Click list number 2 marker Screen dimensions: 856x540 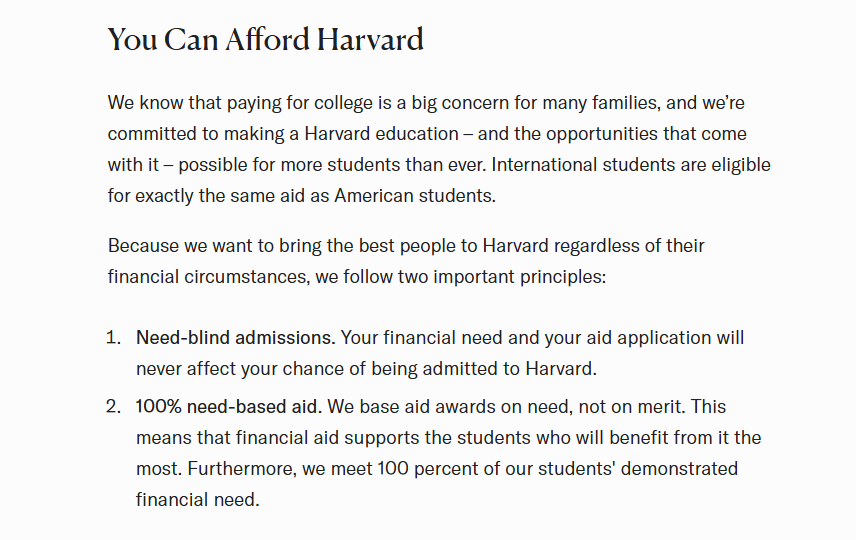tap(113, 407)
